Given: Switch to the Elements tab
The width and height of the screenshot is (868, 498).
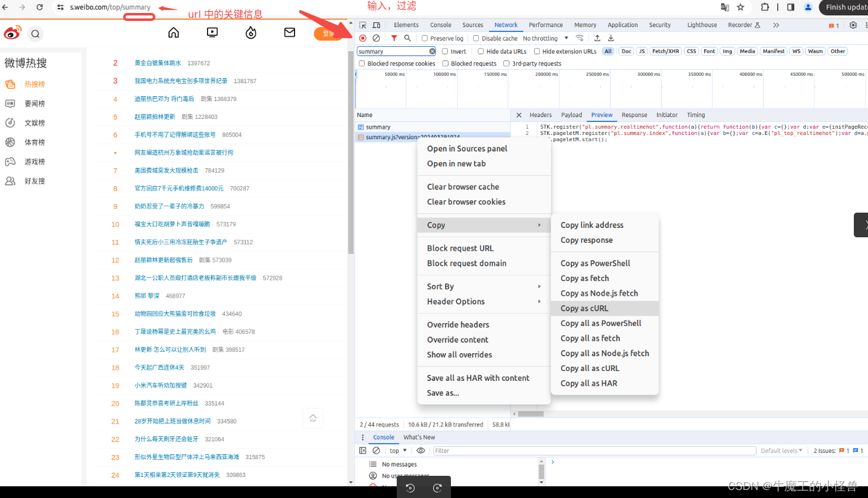Looking at the screenshot, I should coord(406,25).
